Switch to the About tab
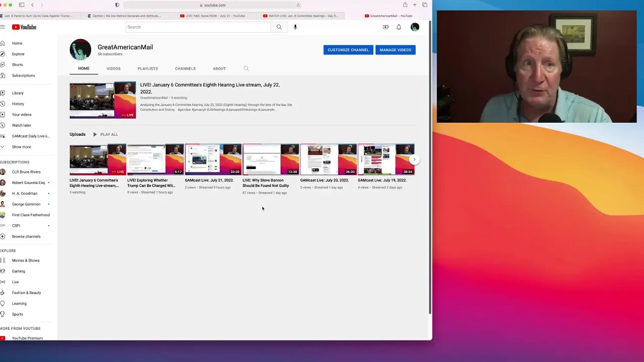 click(219, 68)
